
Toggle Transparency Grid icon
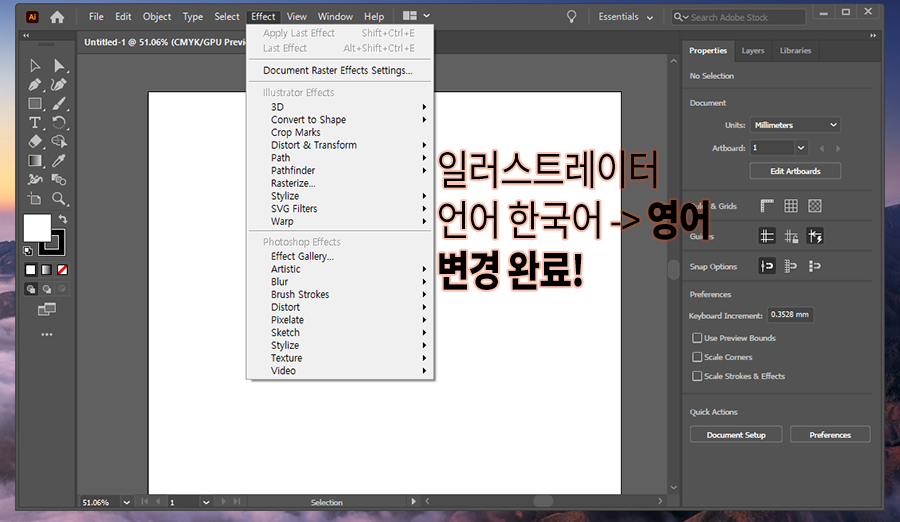814,206
